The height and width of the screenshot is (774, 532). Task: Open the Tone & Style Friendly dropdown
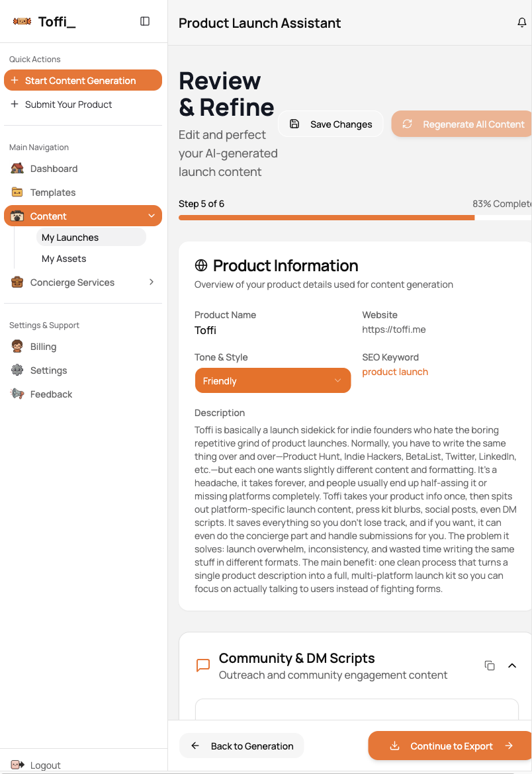[273, 380]
